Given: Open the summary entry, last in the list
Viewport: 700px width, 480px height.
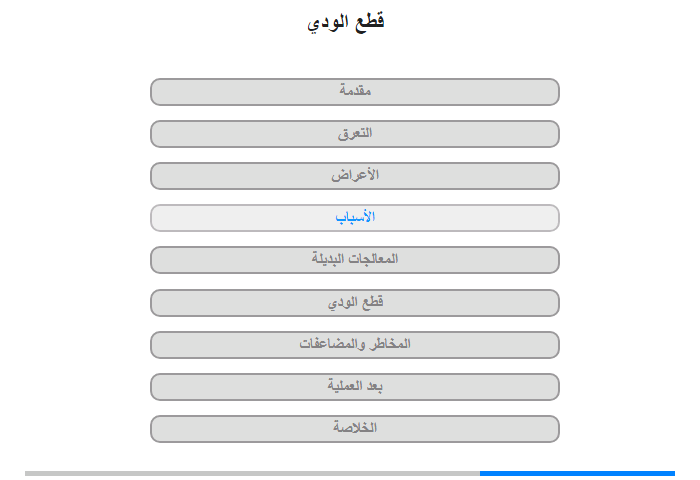Looking at the screenshot, I should 354,429.
